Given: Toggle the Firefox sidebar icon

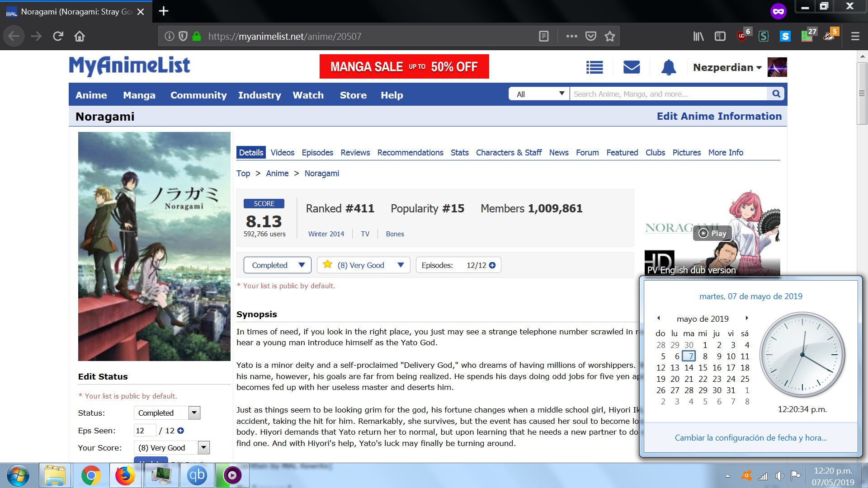Looking at the screenshot, I should 720,36.
